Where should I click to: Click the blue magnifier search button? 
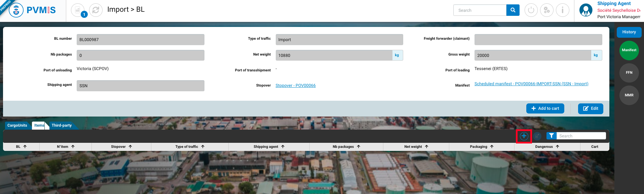[513, 10]
